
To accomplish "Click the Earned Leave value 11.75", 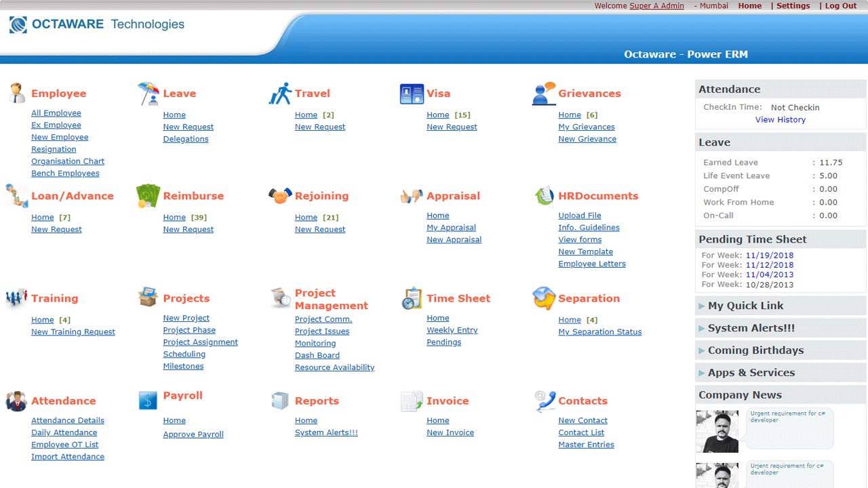I will click(831, 163).
